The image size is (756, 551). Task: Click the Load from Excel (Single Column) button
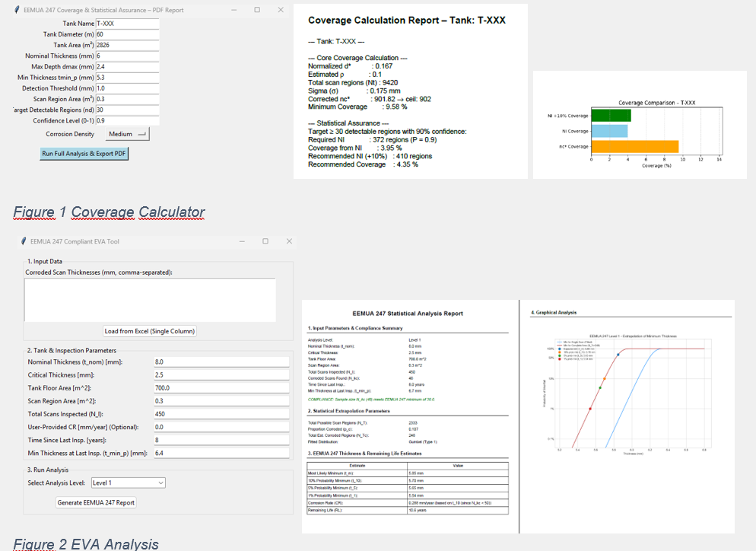[150, 331]
